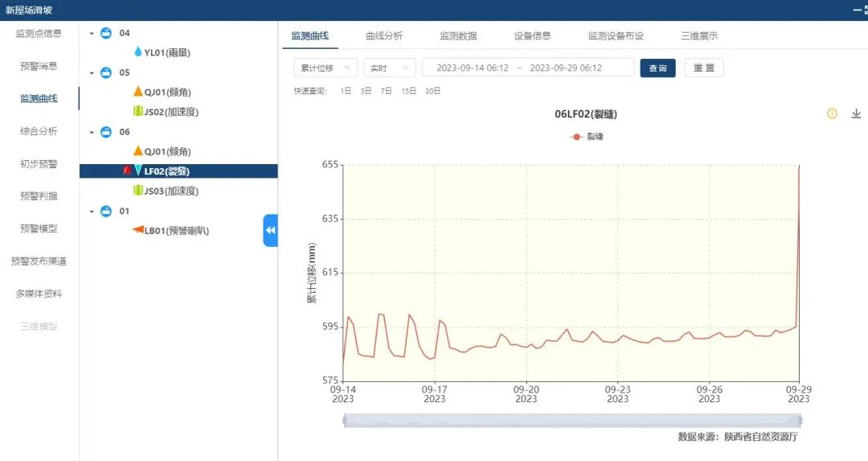Image resolution: width=868 pixels, height=461 pixels.
Task: Click the 重置 button
Action: click(x=703, y=68)
